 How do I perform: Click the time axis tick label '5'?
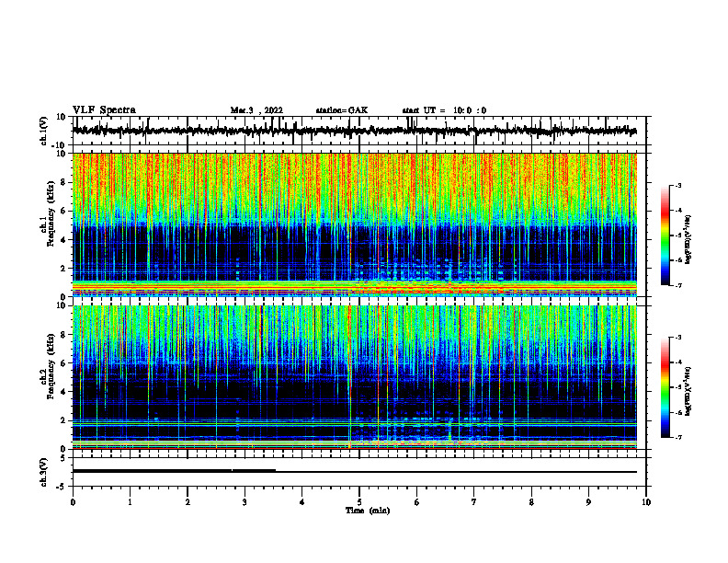359,502
